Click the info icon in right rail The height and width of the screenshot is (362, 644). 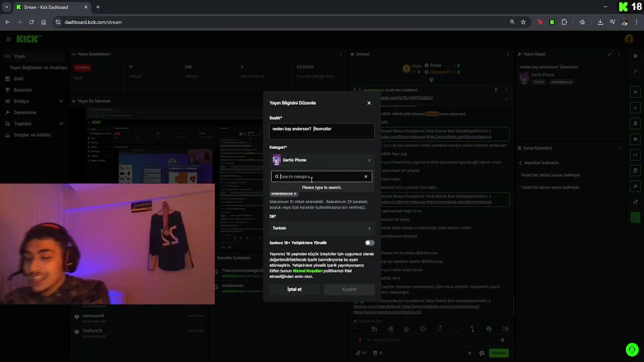pyautogui.click(x=635, y=56)
